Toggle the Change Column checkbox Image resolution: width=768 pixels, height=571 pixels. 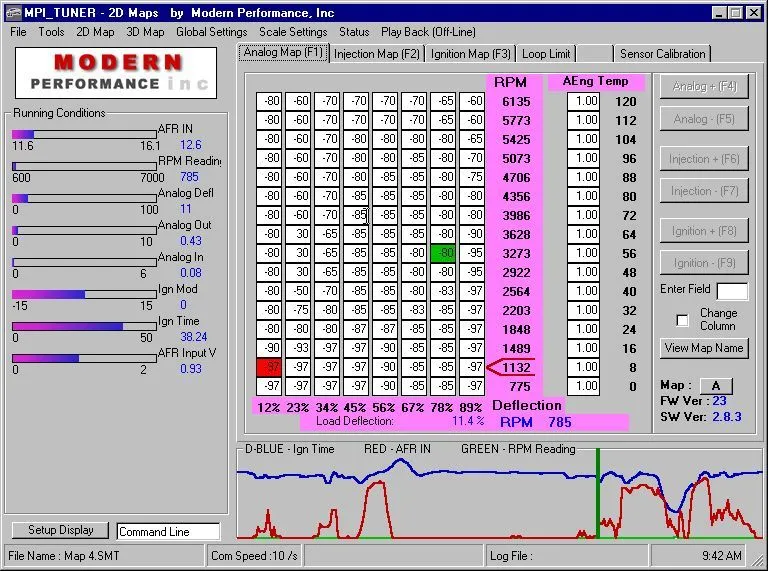[x=683, y=320]
